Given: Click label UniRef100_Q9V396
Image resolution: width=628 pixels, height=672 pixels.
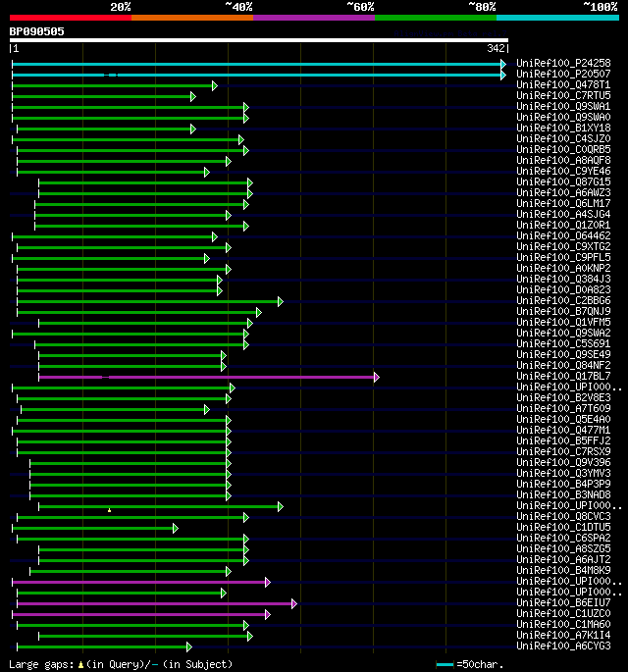Looking at the screenshot, I should coord(563,462).
